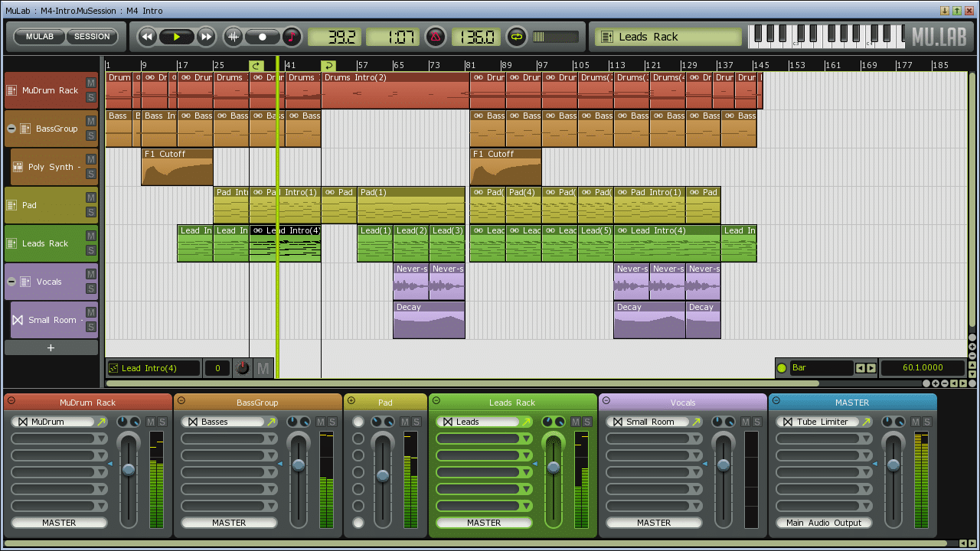Viewport: 980px width, 551px height.
Task: Open the Bar snap value dropdown
Action: (822, 367)
